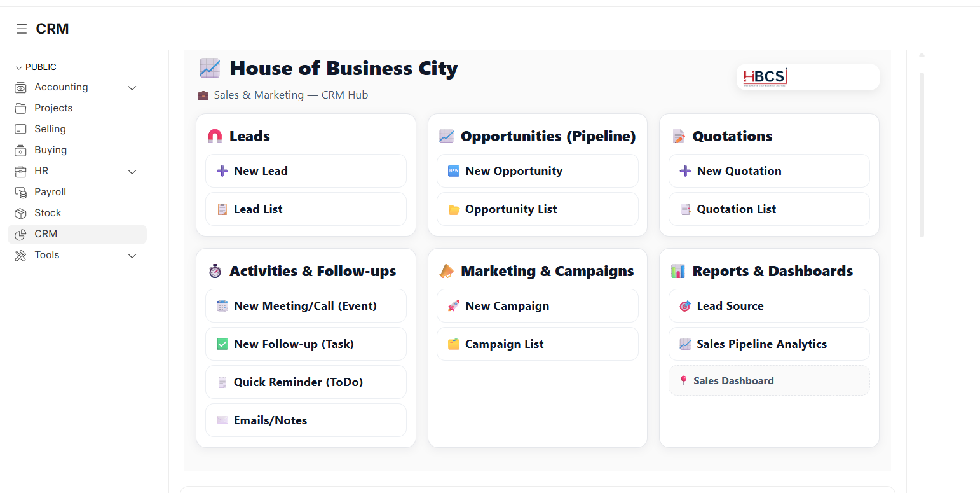The image size is (980, 493).
Task: Expand the Accounting section chevron
Action: [132, 88]
